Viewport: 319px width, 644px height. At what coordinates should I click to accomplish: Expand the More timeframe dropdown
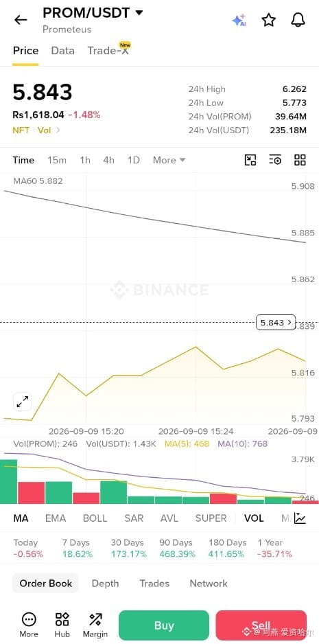169,160
